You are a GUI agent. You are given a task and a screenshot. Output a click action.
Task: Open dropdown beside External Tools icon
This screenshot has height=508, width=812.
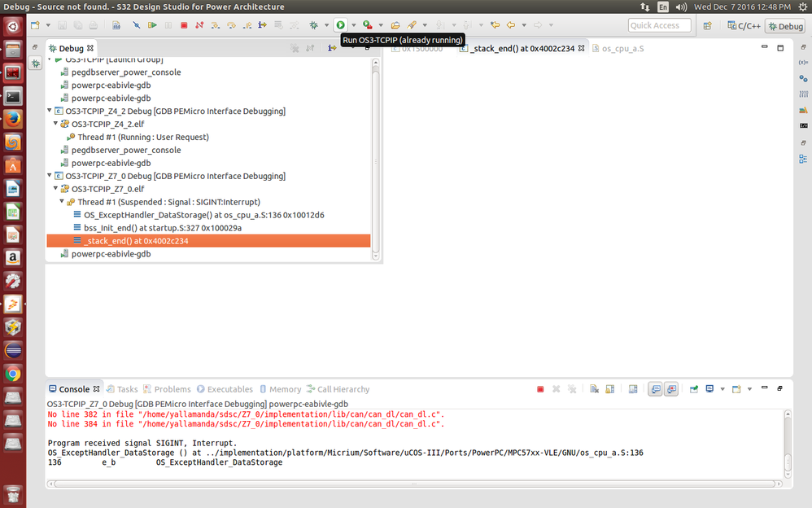381,25
